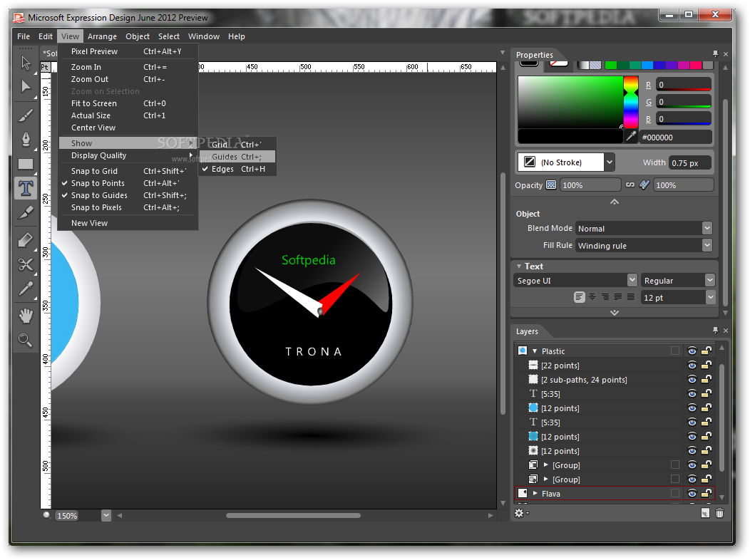Open the Object menu
The image size is (750, 560).
coord(138,36)
